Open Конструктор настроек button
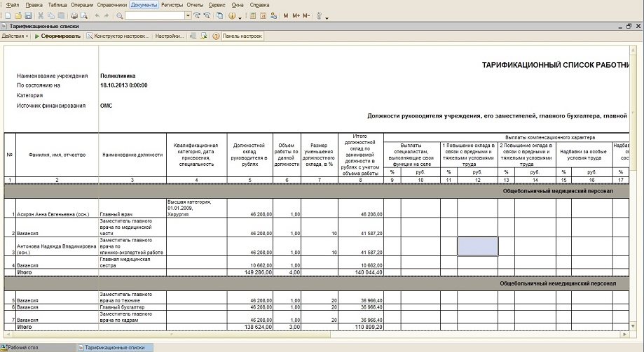Screen dimensions: 644x352 [x=120, y=36]
